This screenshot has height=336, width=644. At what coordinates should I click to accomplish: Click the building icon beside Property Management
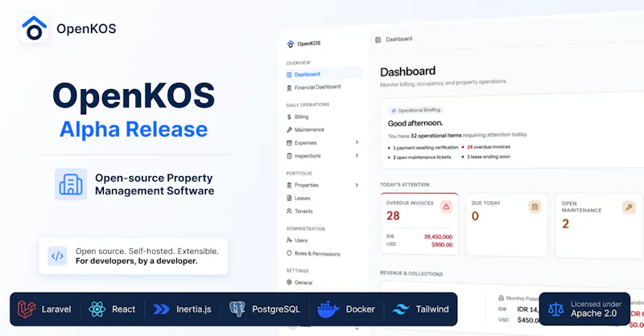[71, 184]
